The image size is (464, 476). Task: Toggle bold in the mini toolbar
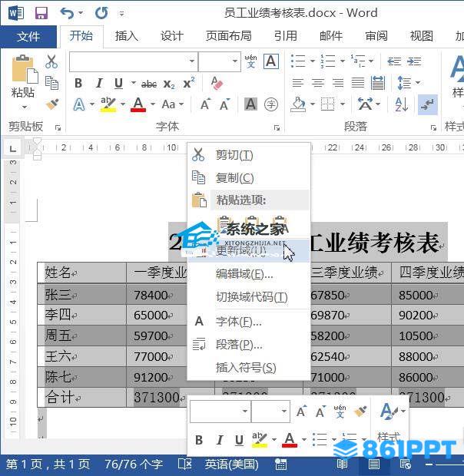[199, 440]
